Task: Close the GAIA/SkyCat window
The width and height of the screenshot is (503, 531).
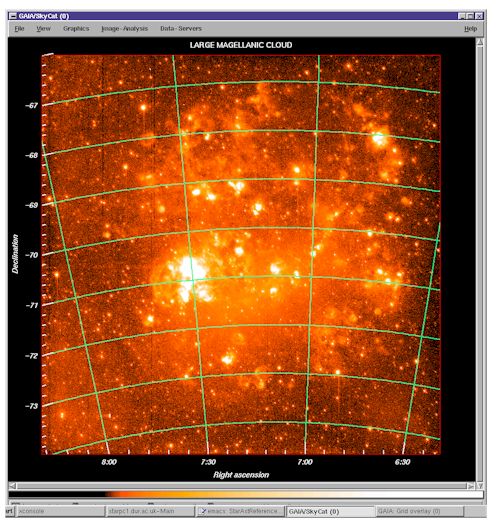Action: pyautogui.click(x=479, y=16)
